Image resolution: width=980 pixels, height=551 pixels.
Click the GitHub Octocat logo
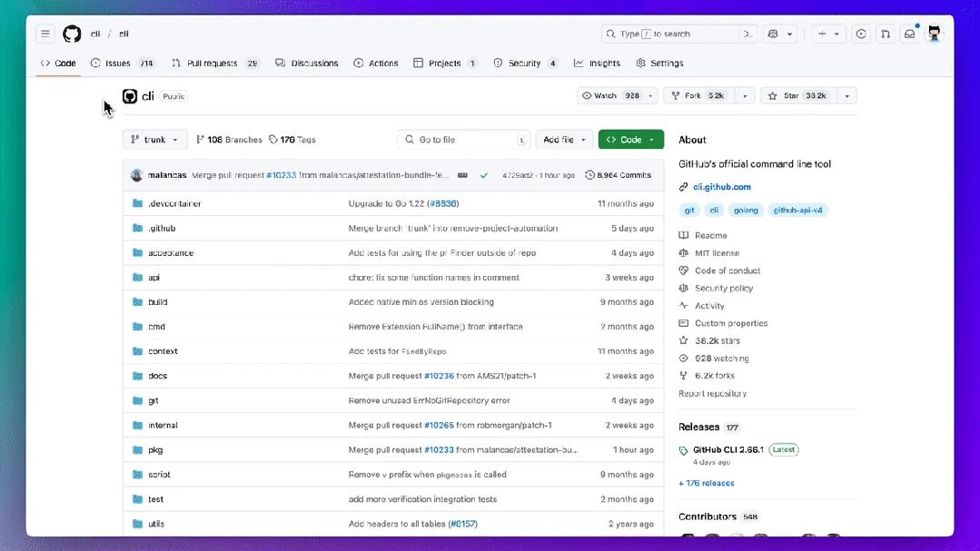pos(72,34)
